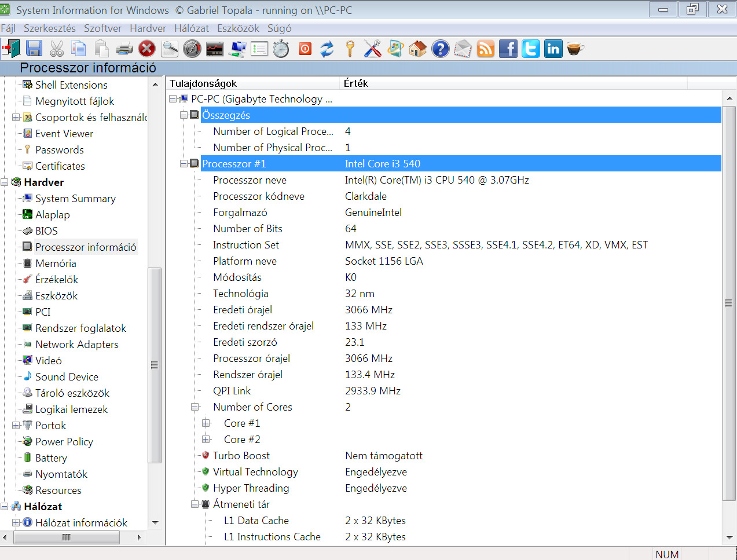Select Memória in the tree

(56, 263)
